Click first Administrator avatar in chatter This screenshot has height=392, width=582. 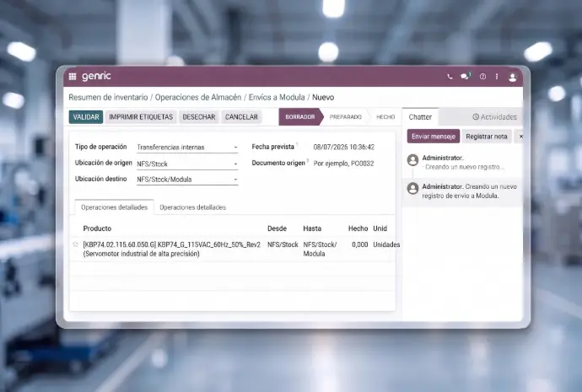point(412,160)
